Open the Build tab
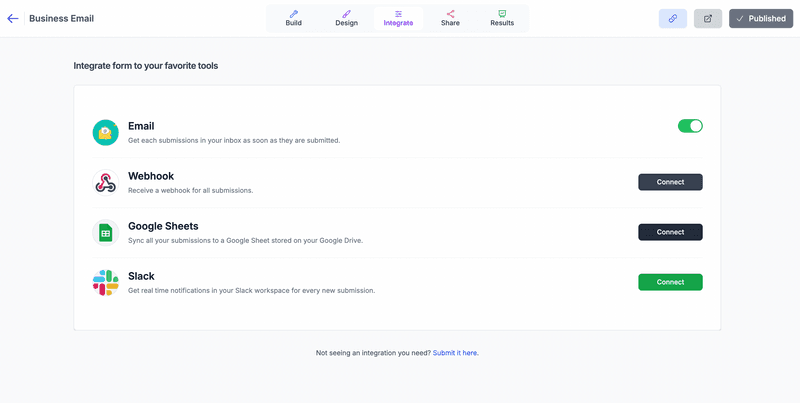 tap(293, 18)
